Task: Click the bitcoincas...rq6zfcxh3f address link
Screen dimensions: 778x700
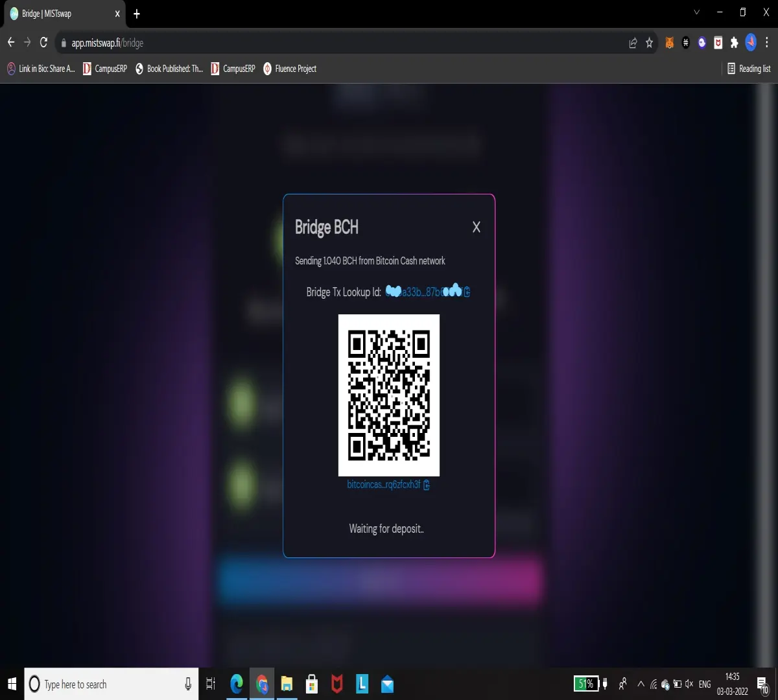Action: (384, 485)
